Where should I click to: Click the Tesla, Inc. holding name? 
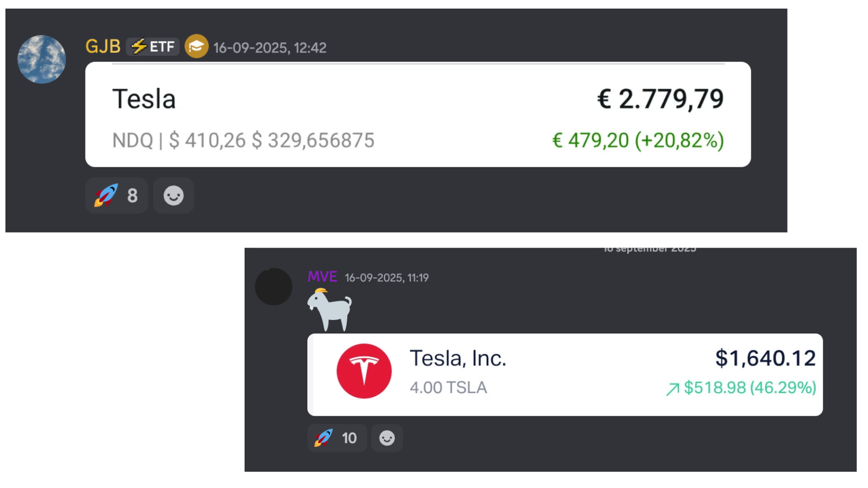pos(458,358)
